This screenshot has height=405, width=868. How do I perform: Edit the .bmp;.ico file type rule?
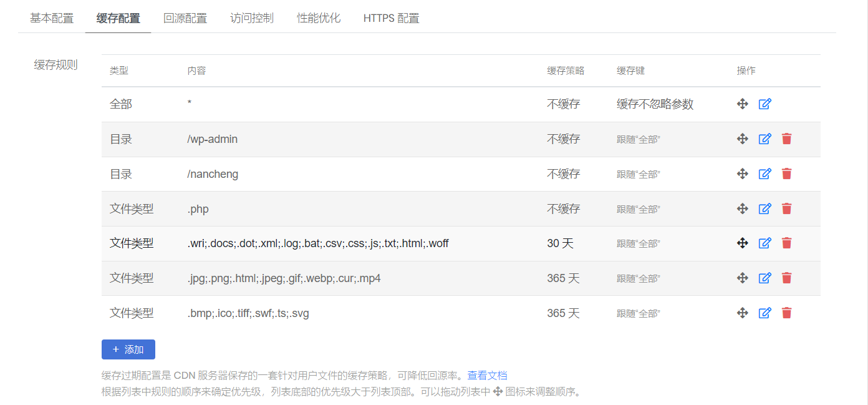tap(765, 313)
